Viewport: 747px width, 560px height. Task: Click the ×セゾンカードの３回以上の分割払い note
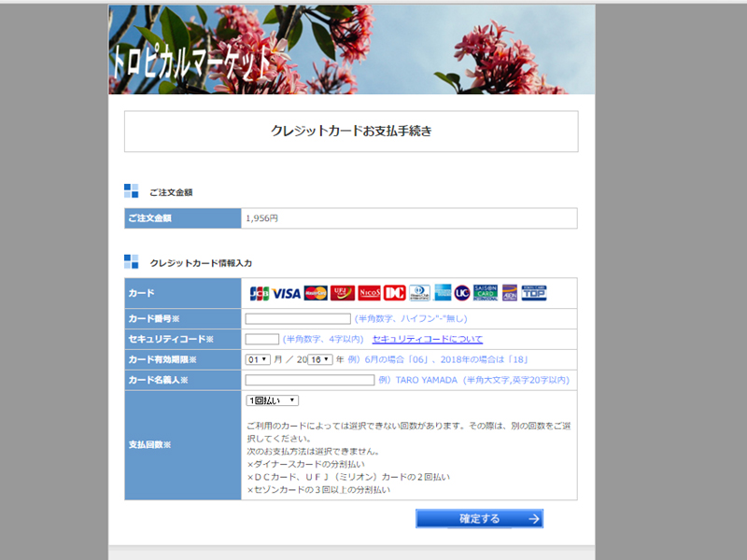[x=318, y=490]
